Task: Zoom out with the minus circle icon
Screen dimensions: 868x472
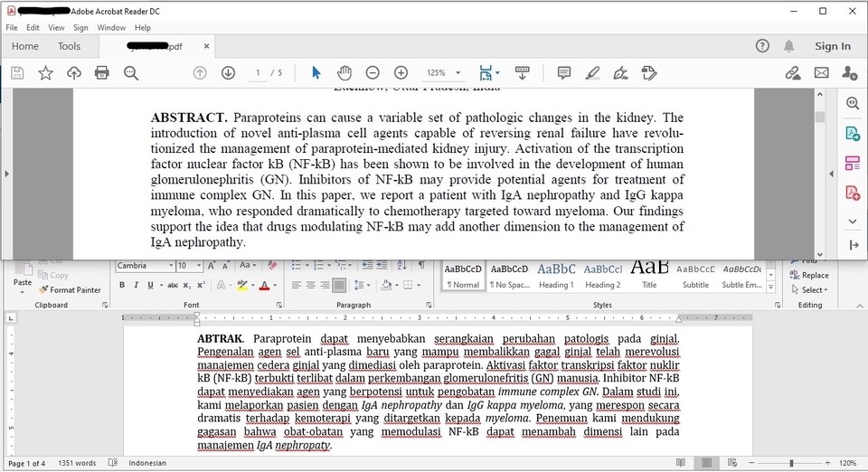Action: click(x=373, y=73)
